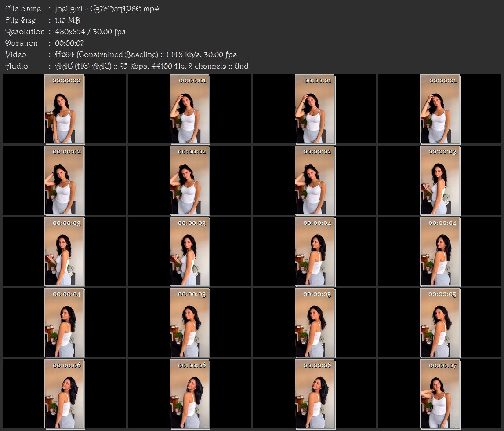The image size is (504, 431).
Task: Open the thumbnail stamped 00:00:07
Action: [x=440, y=394]
